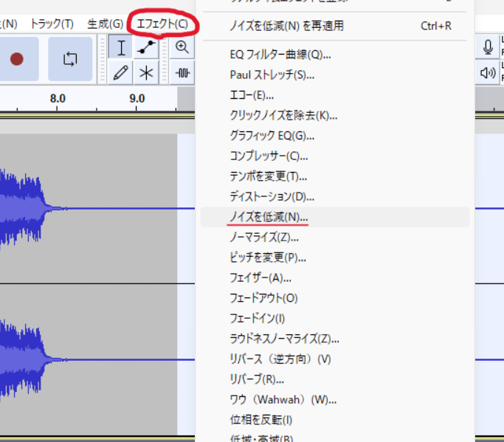Viewport: 504px width, 442px height.
Task: Choose ノーマライズ(Z)... effect
Action: [334, 238]
